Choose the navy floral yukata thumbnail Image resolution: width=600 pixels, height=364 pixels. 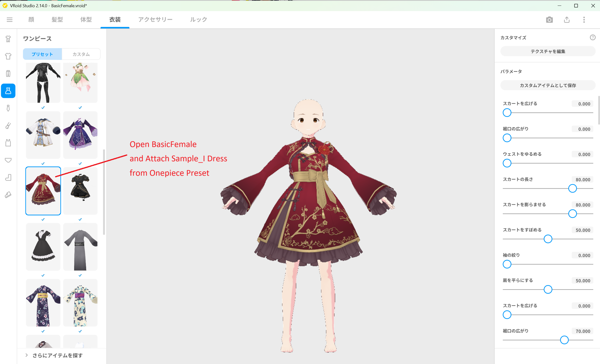pyautogui.click(x=43, y=303)
